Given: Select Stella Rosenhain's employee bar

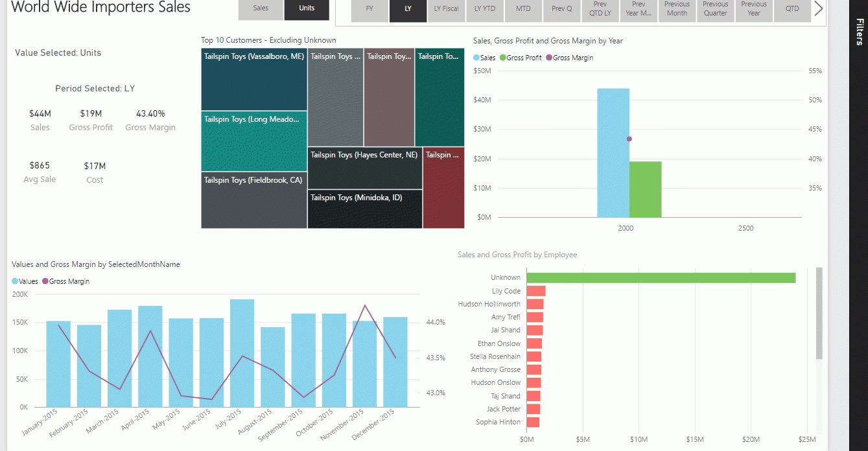Looking at the screenshot, I should click(534, 356).
